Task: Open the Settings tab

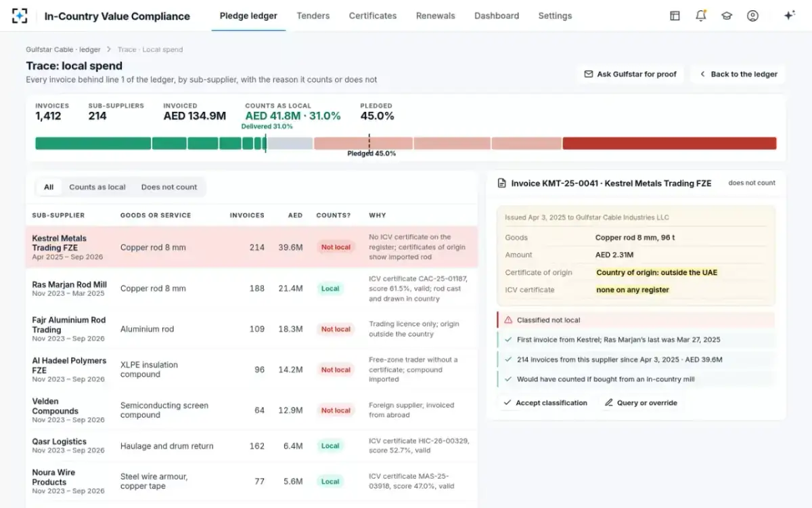Action: point(555,16)
